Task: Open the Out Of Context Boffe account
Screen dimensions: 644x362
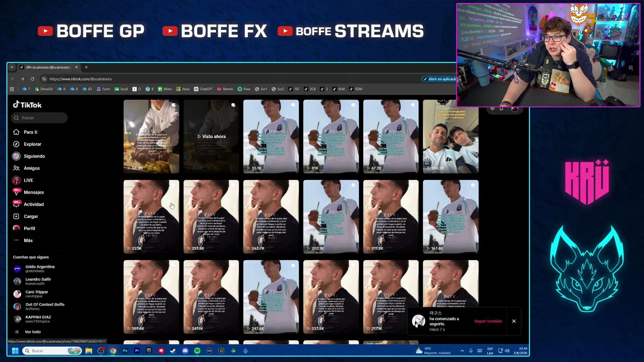Action: (39, 306)
